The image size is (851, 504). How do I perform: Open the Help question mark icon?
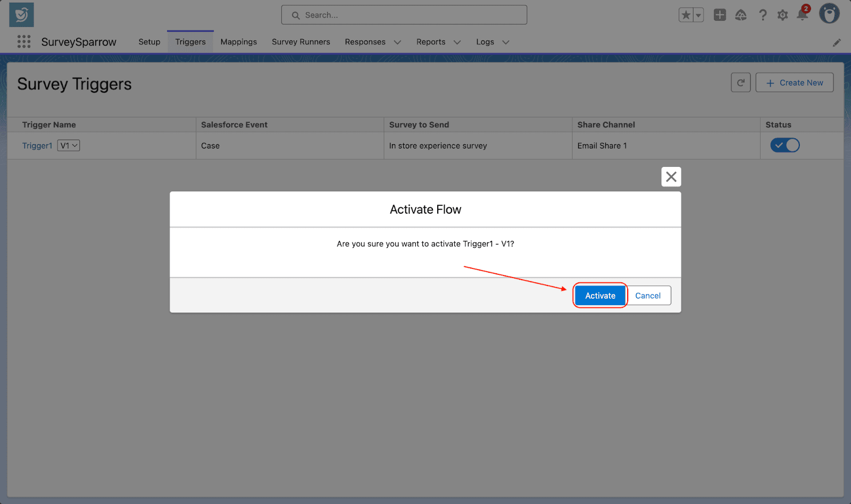pyautogui.click(x=763, y=15)
